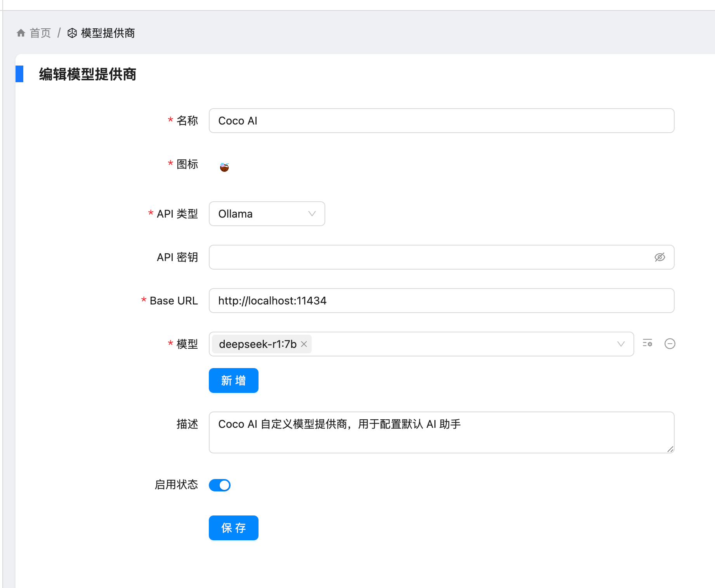Toggle the eye icon to show API key
The width and height of the screenshot is (715, 588).
[x=660, y=257]
